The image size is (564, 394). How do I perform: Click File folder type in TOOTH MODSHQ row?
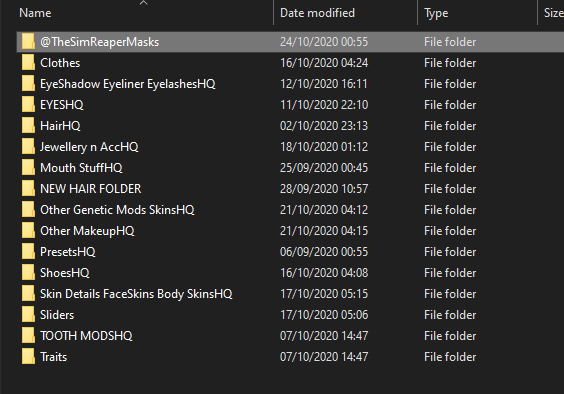[450, 336]
